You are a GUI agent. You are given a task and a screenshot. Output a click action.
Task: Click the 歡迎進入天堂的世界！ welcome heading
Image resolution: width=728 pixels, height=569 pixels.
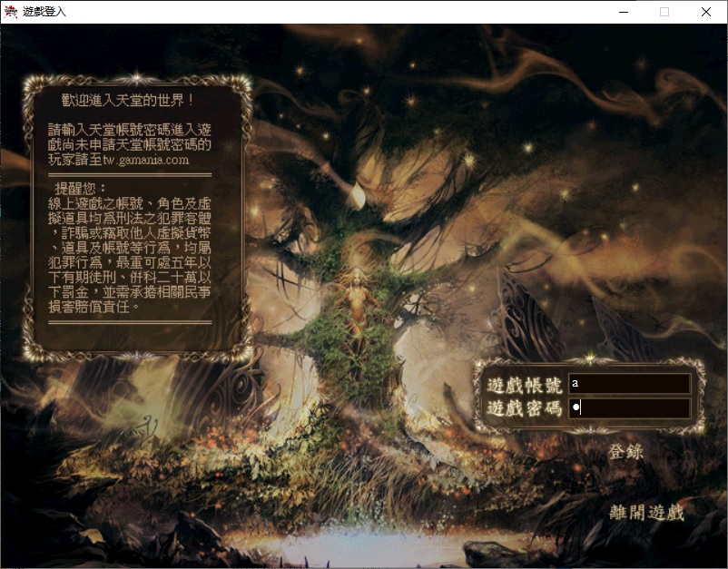coord(128,100)
